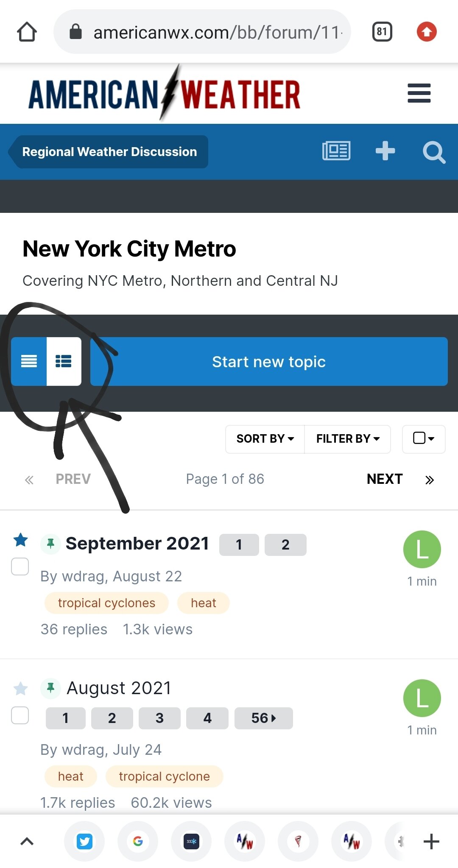Go back to Regional Weather Discussion
This screenshot has height=868, width=458.
[109, 152]
